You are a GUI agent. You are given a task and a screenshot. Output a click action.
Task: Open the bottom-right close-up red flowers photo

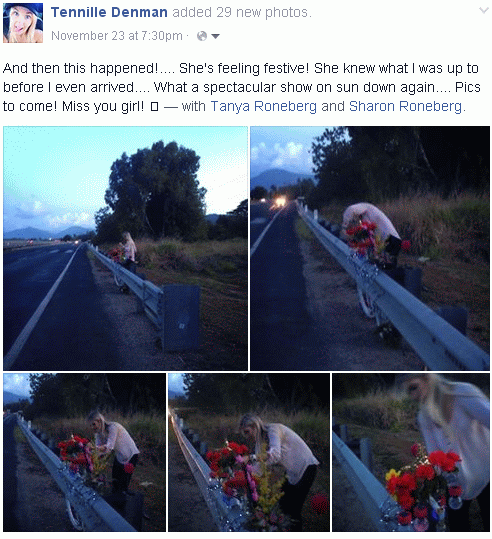pos(411,452)
